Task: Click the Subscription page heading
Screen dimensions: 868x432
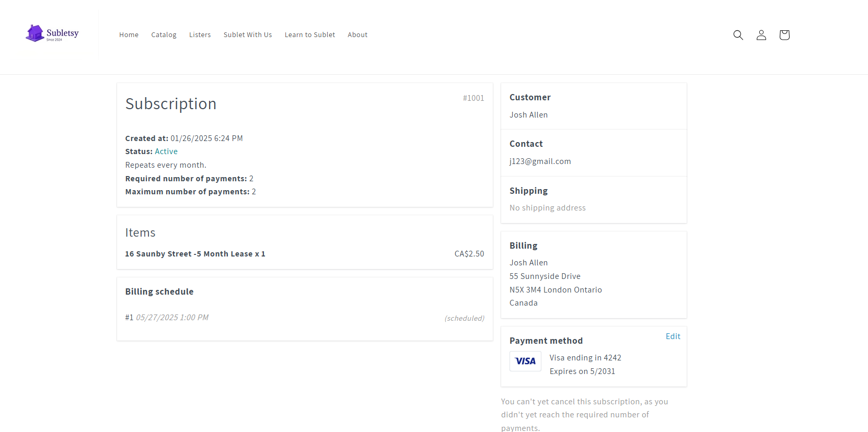Action: [171, 104]
